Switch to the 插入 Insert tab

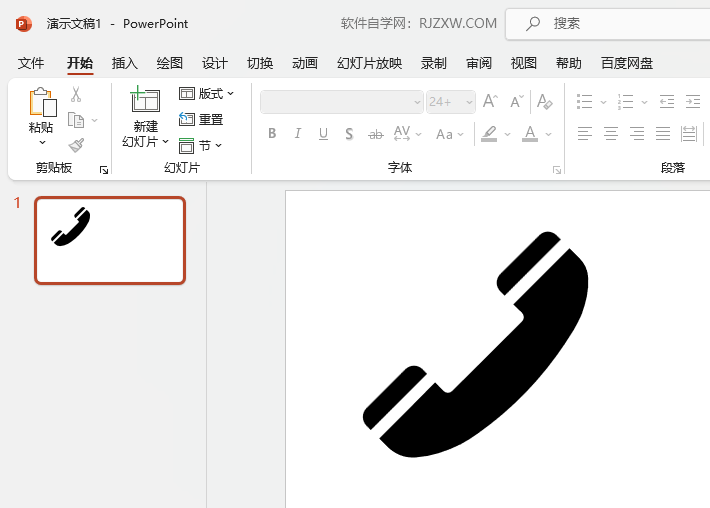125,63
